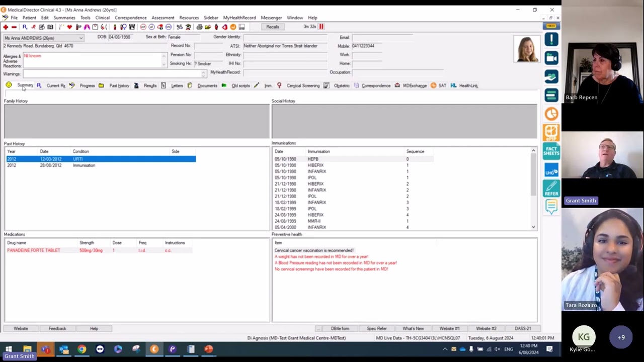Switch to the MDExchange tab
This screenshot has height=362, width=644.
[x=415, y=85]
